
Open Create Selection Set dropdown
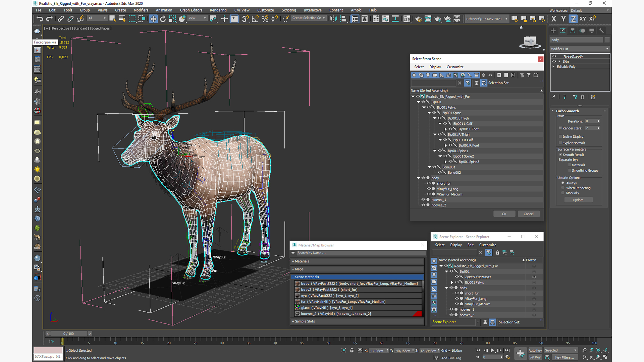coord(309,18)
